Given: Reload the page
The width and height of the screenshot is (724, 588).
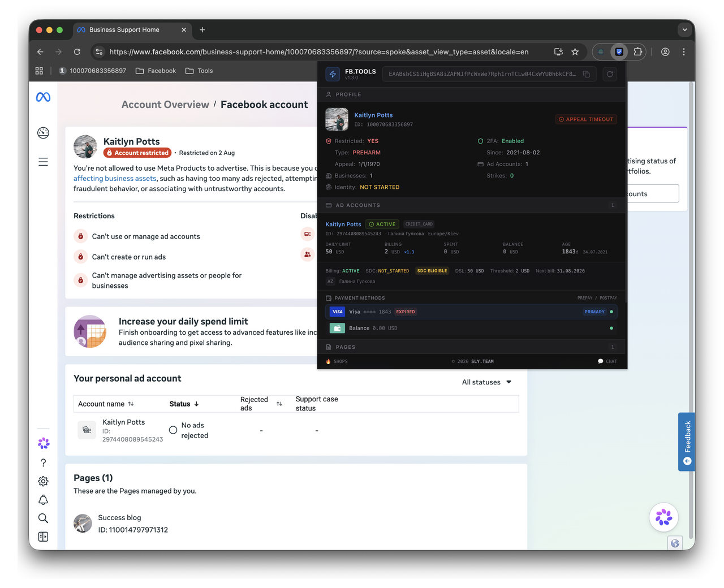Looking at the screenshot, I should [77, 52].
